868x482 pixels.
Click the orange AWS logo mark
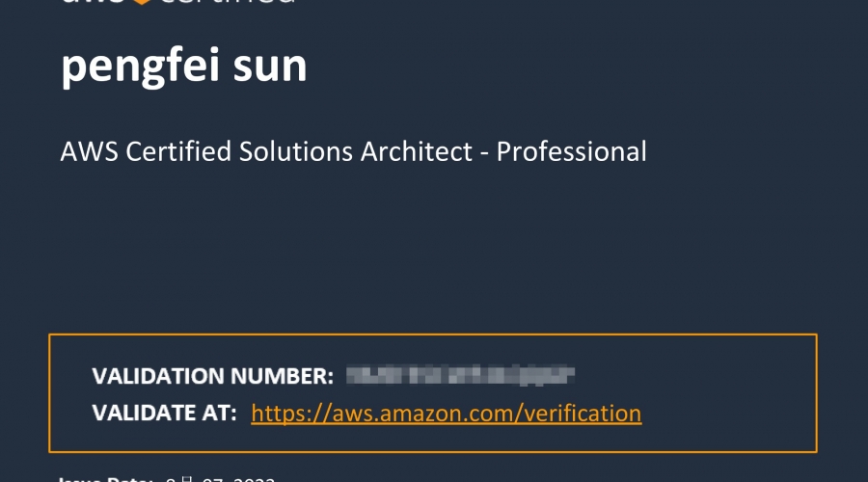[140, 2]
